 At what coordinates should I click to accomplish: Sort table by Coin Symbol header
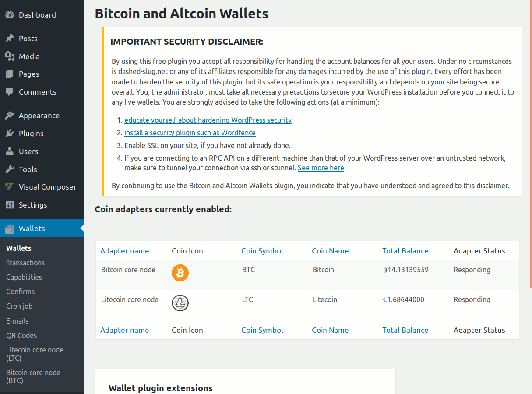(x=262, y=251)
